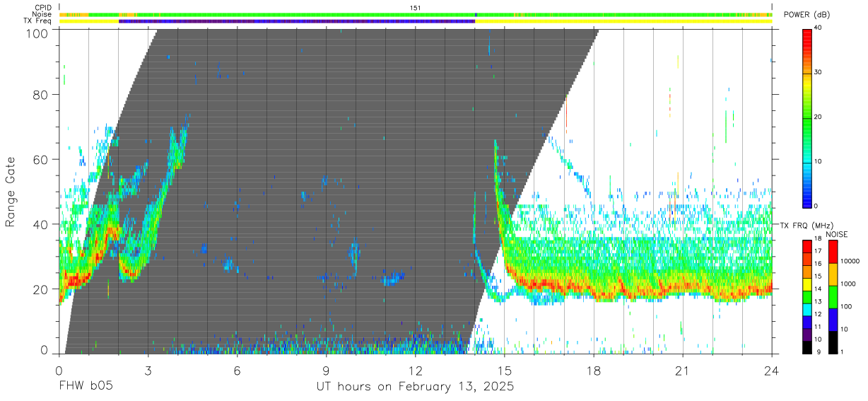Click the Noise strip along the top
The image size is (868, 401).
pyautogui.click(x=416, y=14)
